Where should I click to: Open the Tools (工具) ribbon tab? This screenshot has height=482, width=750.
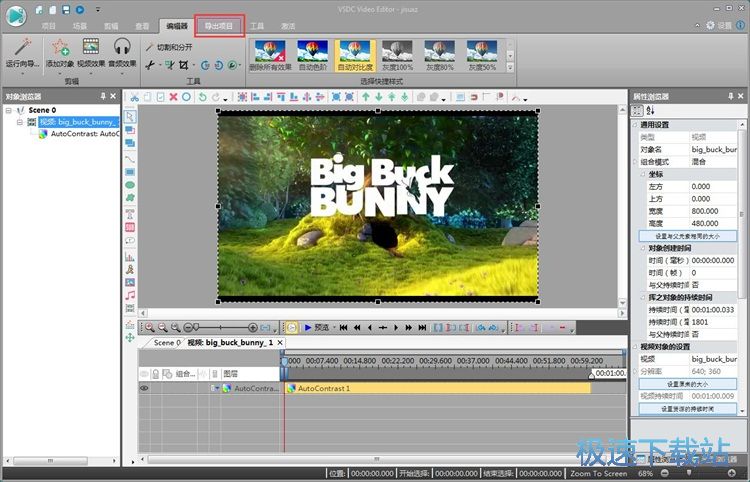[x=257, y=26]
